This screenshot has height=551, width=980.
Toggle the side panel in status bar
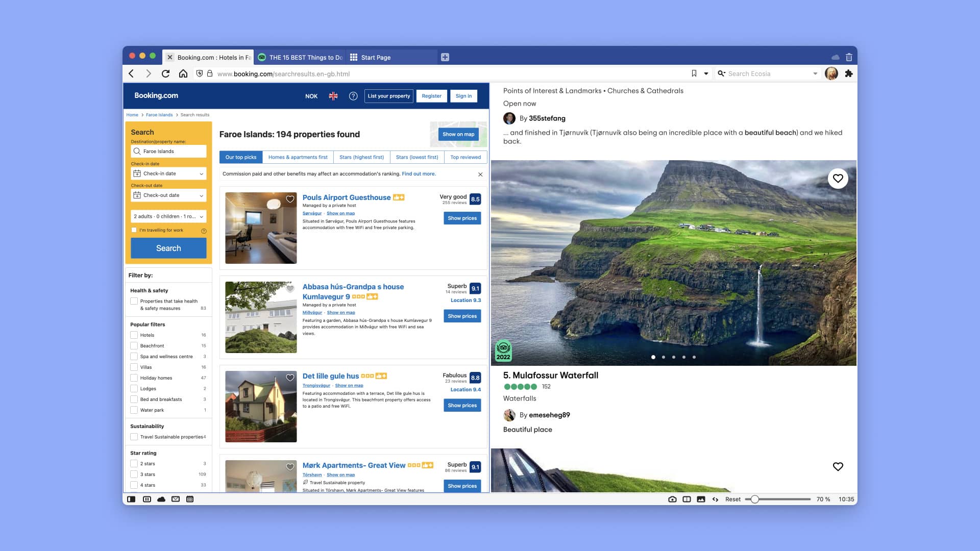[132, 499]
